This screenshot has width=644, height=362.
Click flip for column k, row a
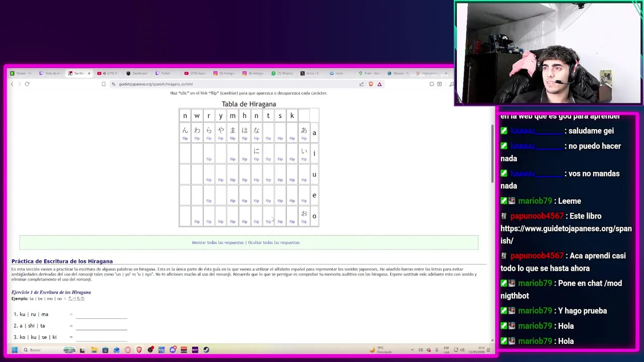click(x=292, y=138)
